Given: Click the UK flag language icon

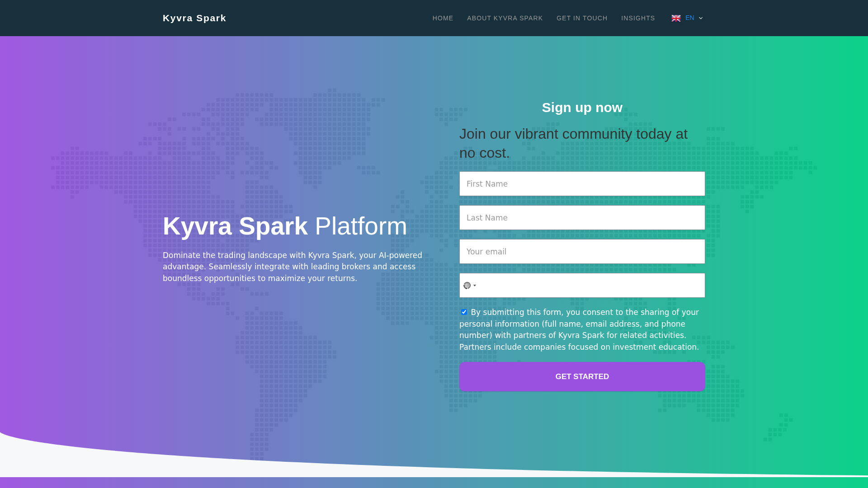Looking at the screenshot, I should [676, 18].
